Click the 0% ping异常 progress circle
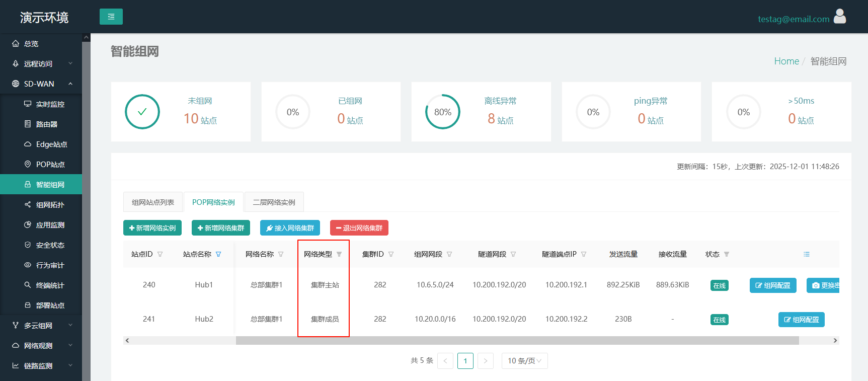868x381 pixels. 593,112
